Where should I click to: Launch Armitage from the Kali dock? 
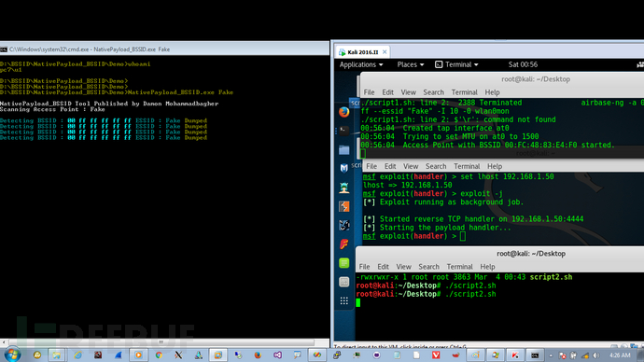344,188
